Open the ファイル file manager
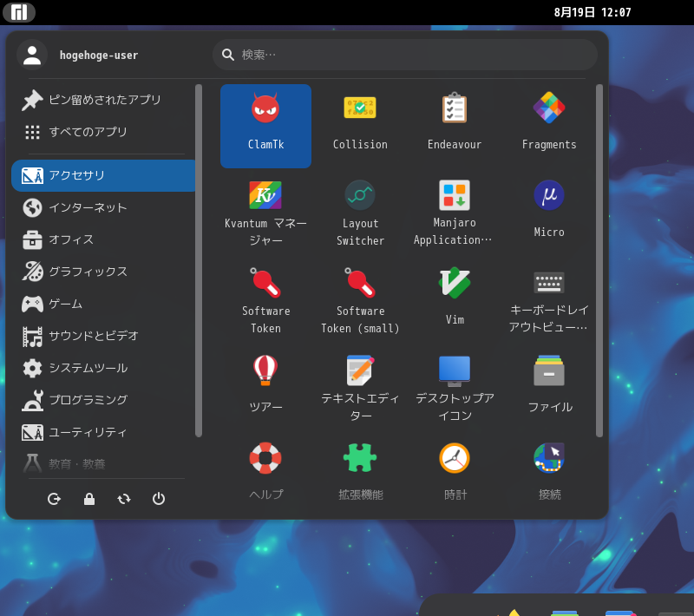 pos(549,389)
